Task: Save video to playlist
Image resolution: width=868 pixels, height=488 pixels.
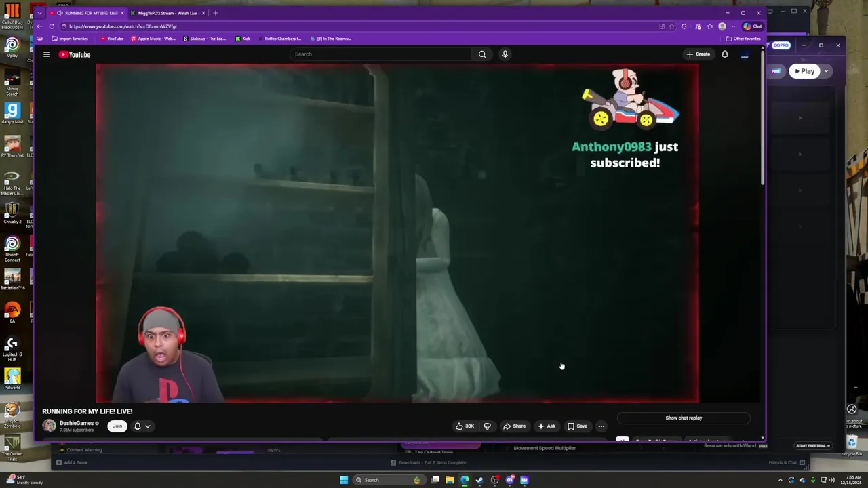Action: tap(578, 426)
